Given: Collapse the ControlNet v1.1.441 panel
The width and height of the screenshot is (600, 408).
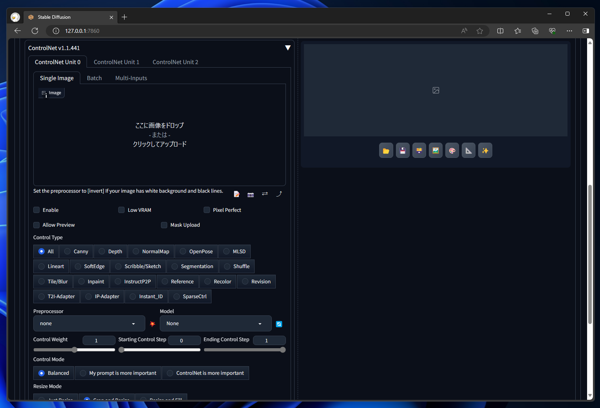Looking at the screenshot, I should pos(288,48).
